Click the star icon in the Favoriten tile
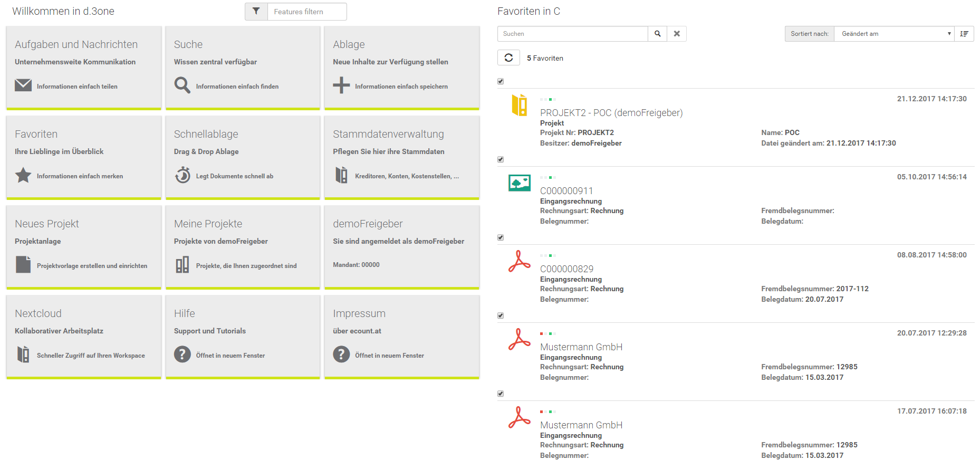The image size is (980, 469). coord(23,175)
